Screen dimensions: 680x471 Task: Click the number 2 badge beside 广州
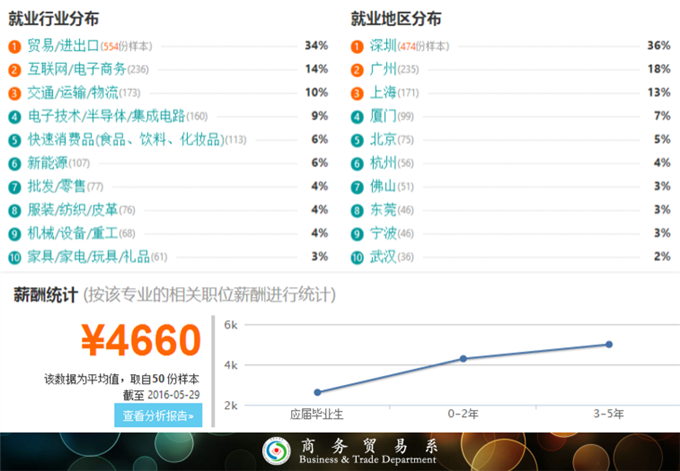pos(357,70)
